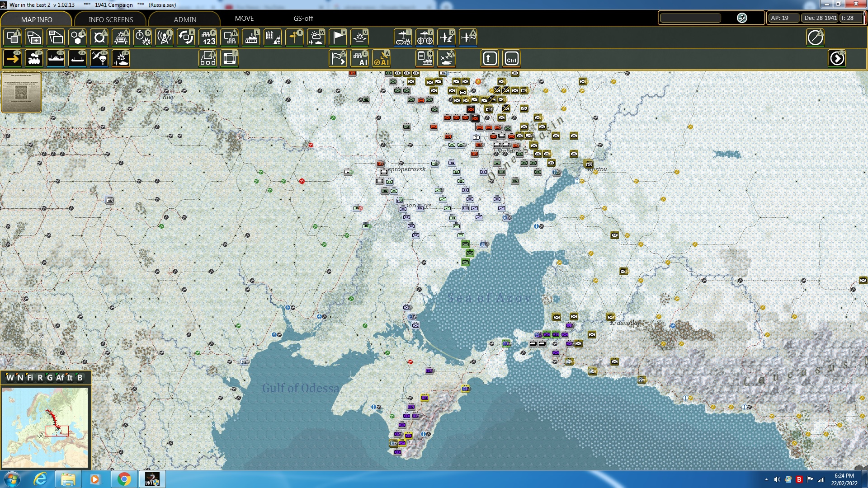Select Amphibious transport icon (F4)
Viewport: 868px width, 488px height.
(x=78, y=59)
